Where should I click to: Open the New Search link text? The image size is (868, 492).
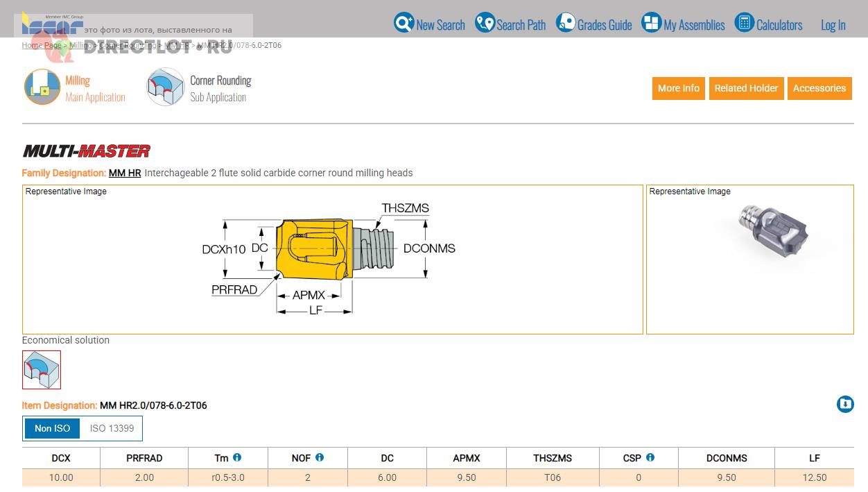pyautogui.click(x=441, y=25)
